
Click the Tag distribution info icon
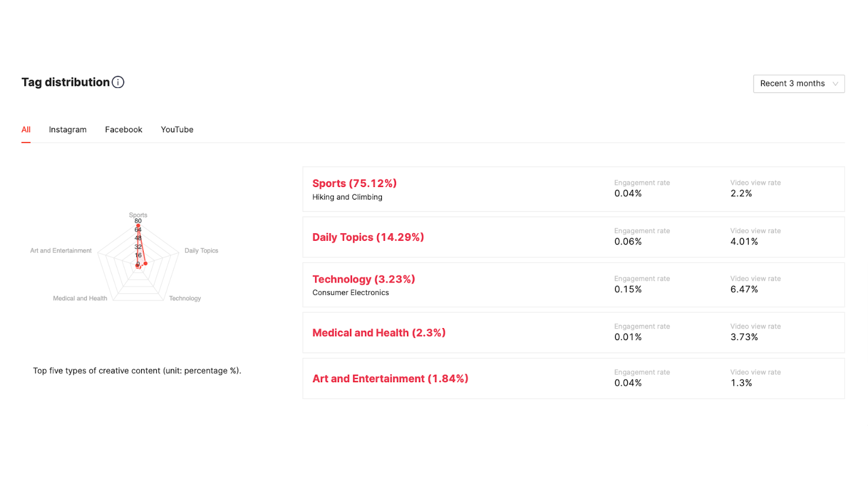pyautogui.click(x=118, y=82)
